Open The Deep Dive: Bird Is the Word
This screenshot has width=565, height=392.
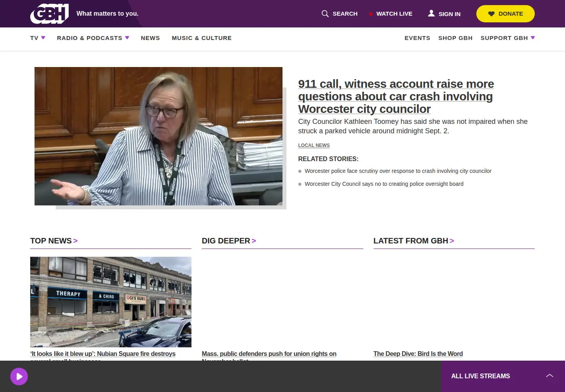418,354
